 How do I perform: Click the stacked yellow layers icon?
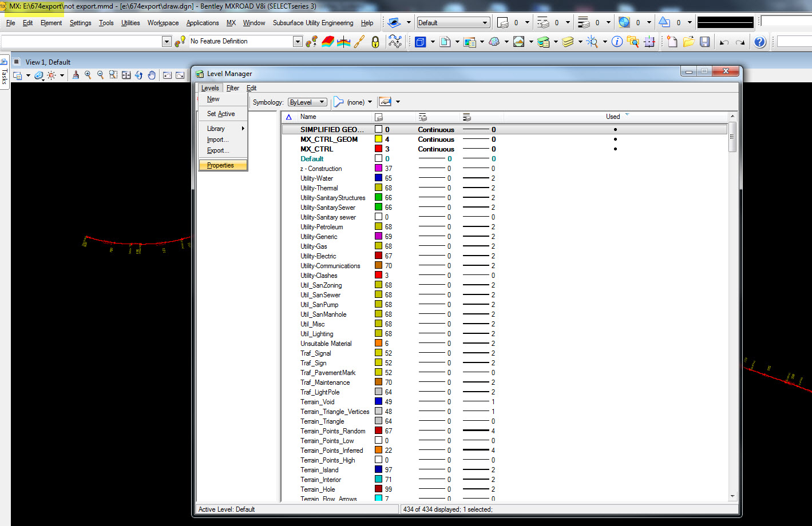(568, 42)
